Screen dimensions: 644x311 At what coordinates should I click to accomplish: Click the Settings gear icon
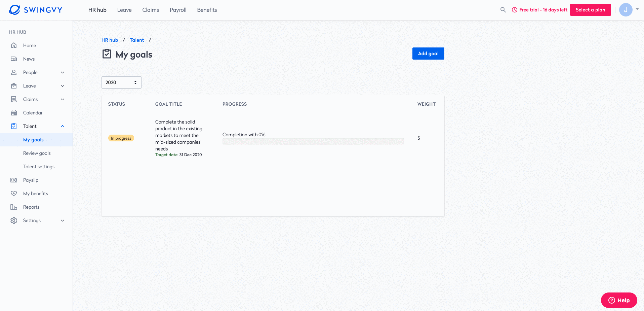tap(14, 220)
